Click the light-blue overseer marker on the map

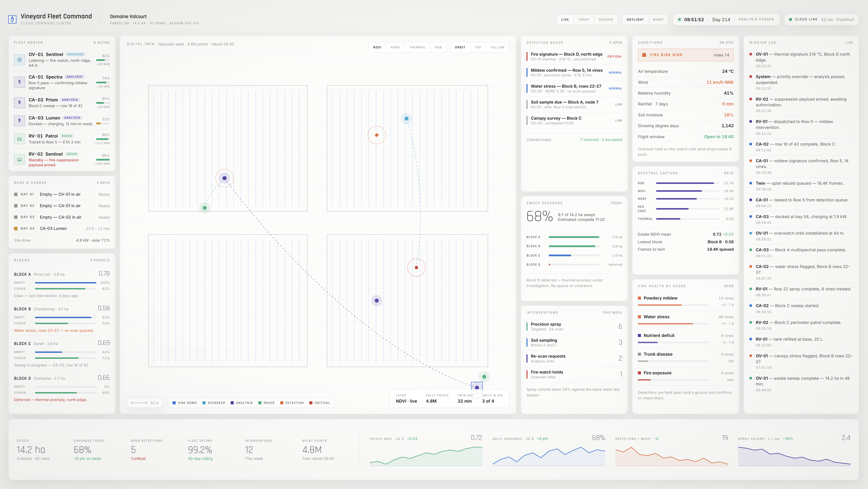[406, 118]
